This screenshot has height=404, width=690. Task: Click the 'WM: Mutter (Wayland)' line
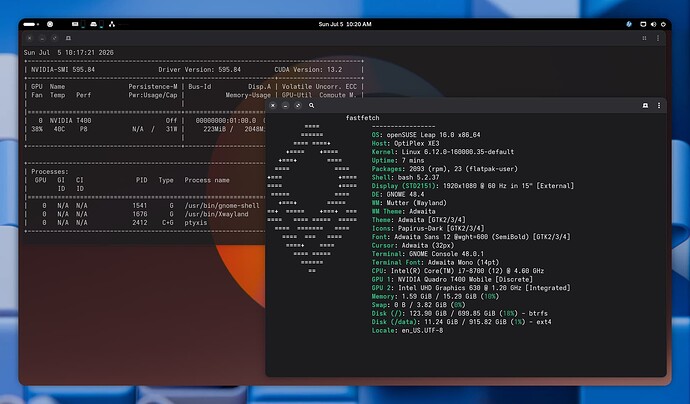coord(409,203)
